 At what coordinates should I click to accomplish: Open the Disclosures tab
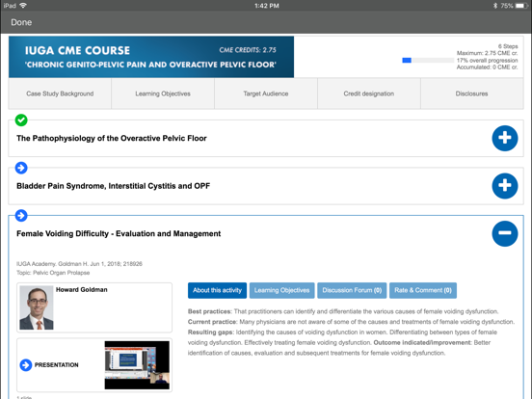(471, 93)
